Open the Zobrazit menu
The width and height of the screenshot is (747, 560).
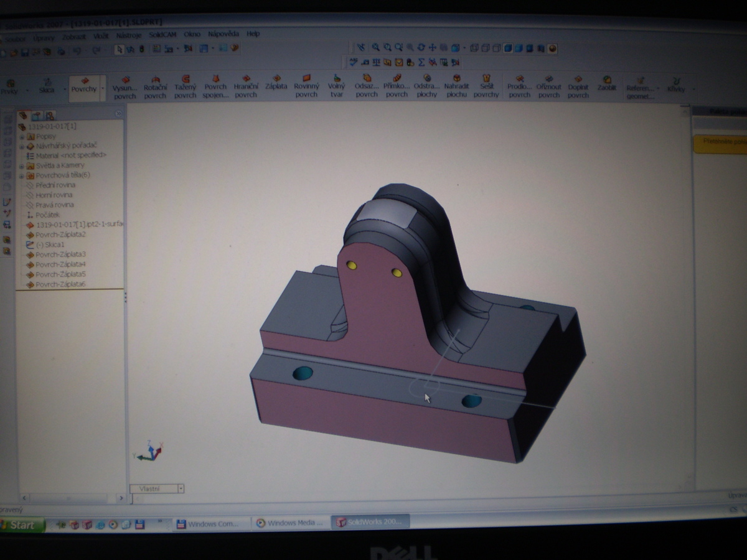click(x=73, y=37)
